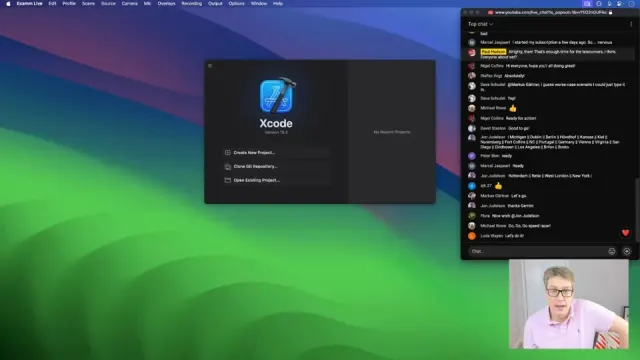Image resolution: width=640 pixels, height=360 pixels.
Task: Click avatar beside "Go, Go, Go speed racer!"
Action: tap(472, 226)
